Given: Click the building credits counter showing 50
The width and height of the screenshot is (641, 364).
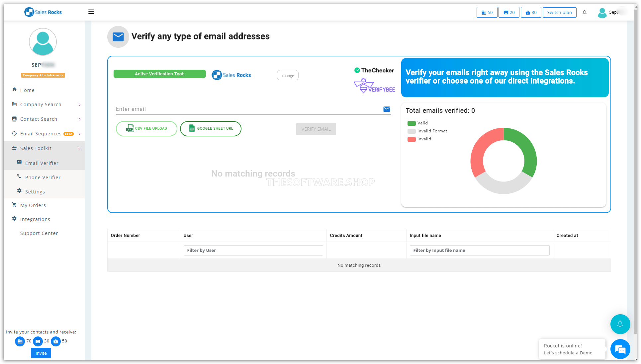Looking at the screenshot, I should (x=487, y=12).
